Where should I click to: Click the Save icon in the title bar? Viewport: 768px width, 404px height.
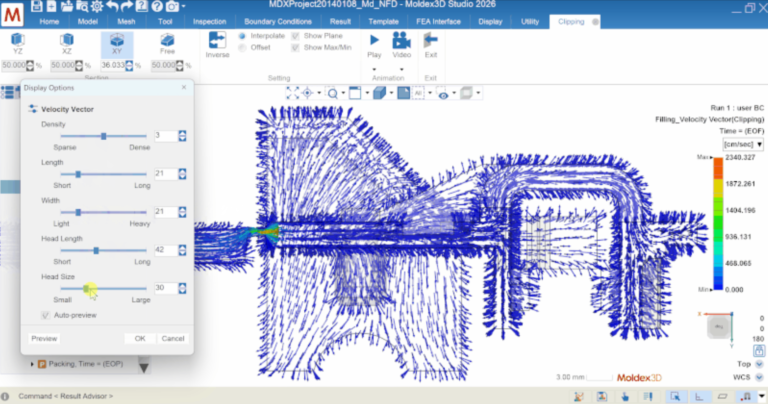(37, 6)
